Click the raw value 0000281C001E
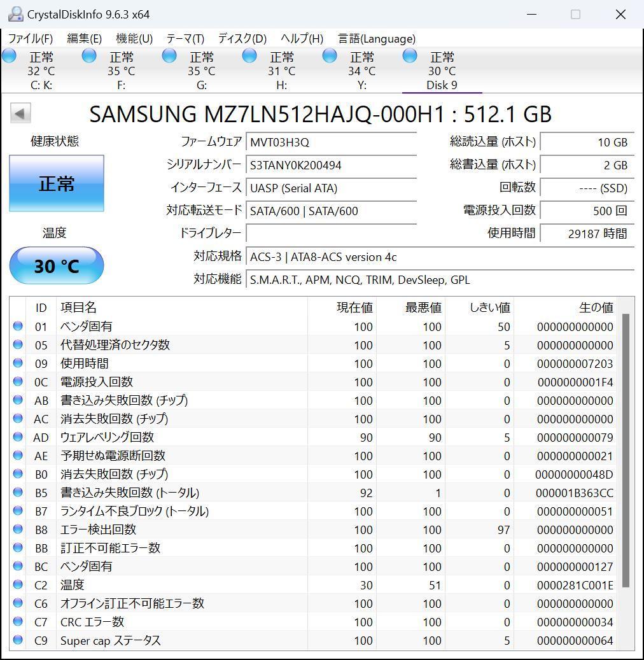The image size is (644, 660). point(575,585)
